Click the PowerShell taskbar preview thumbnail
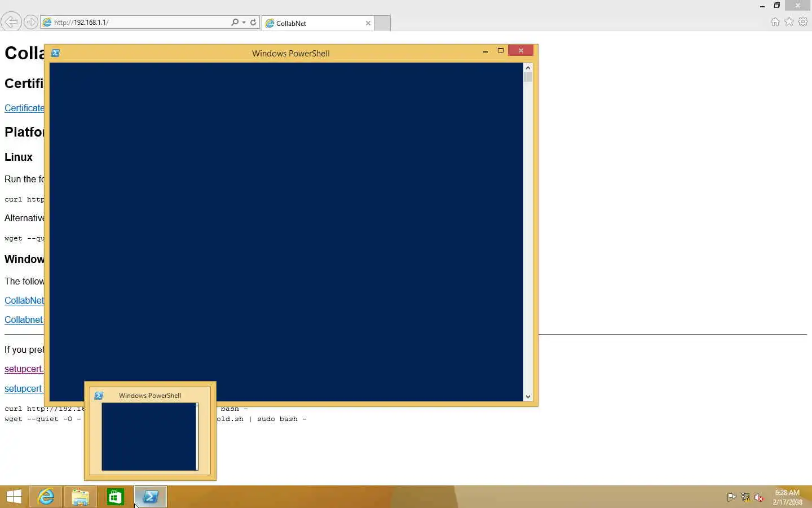Viewport: 812px width, 508px height. (150, 436)
